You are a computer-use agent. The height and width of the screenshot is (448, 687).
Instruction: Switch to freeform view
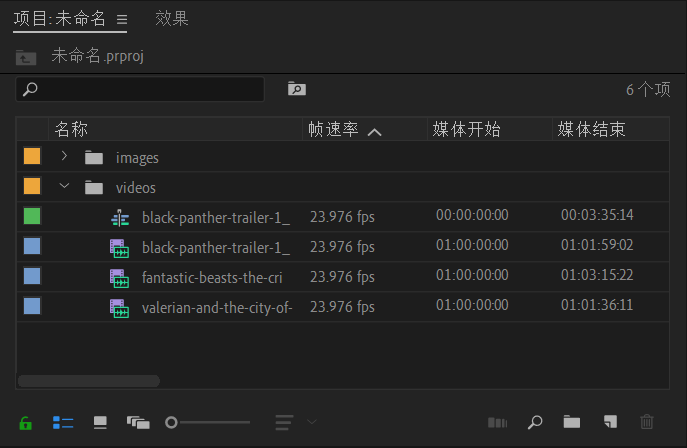click(138, 423)
